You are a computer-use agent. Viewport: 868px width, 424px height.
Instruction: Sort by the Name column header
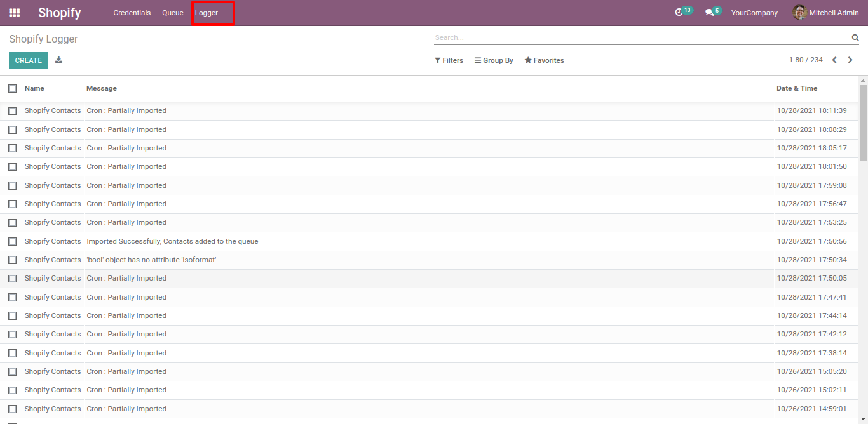click(34, 88)
